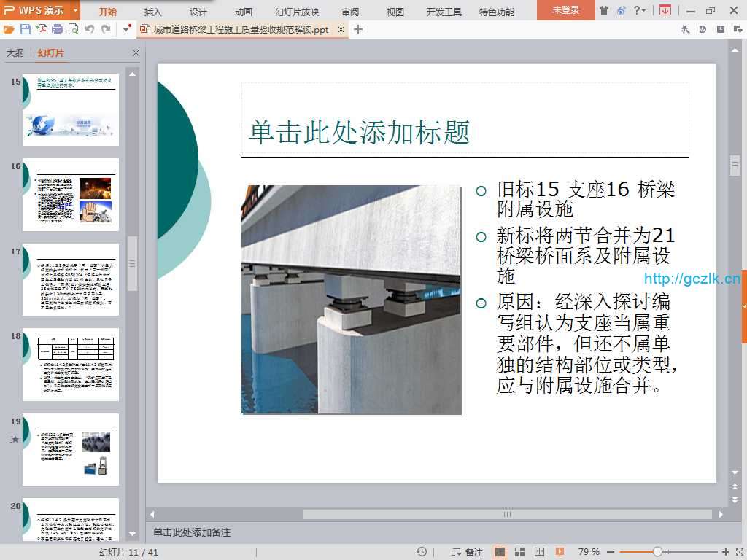Click the 未登录 login button
The width and height of the screenshot is (747, 560).
[565, 10]
